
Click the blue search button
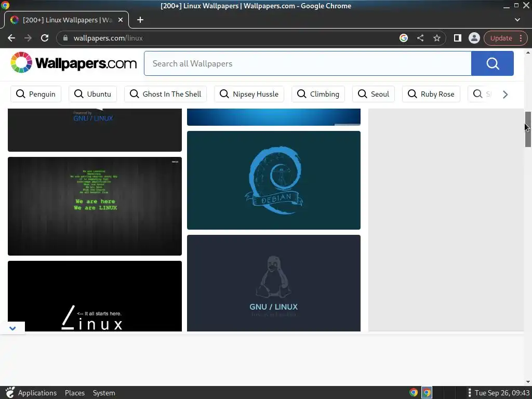coord(493,63)
